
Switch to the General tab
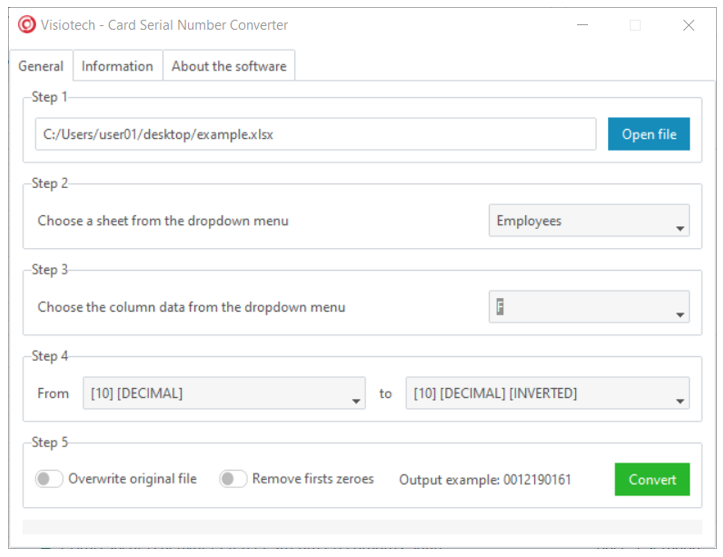pos(41,66)
